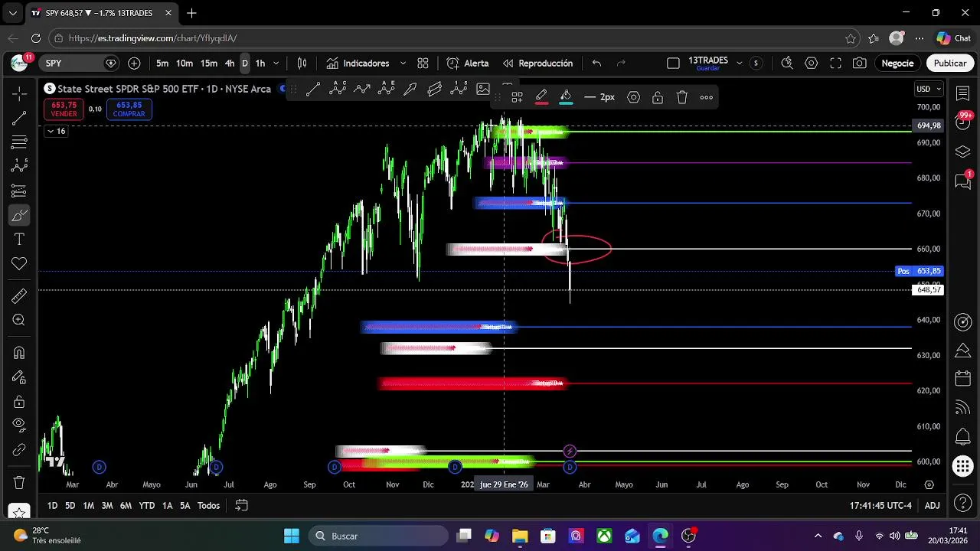Viewport: 980px width, 551px height.
Task: Click the redo arrow
Action: 621,64
